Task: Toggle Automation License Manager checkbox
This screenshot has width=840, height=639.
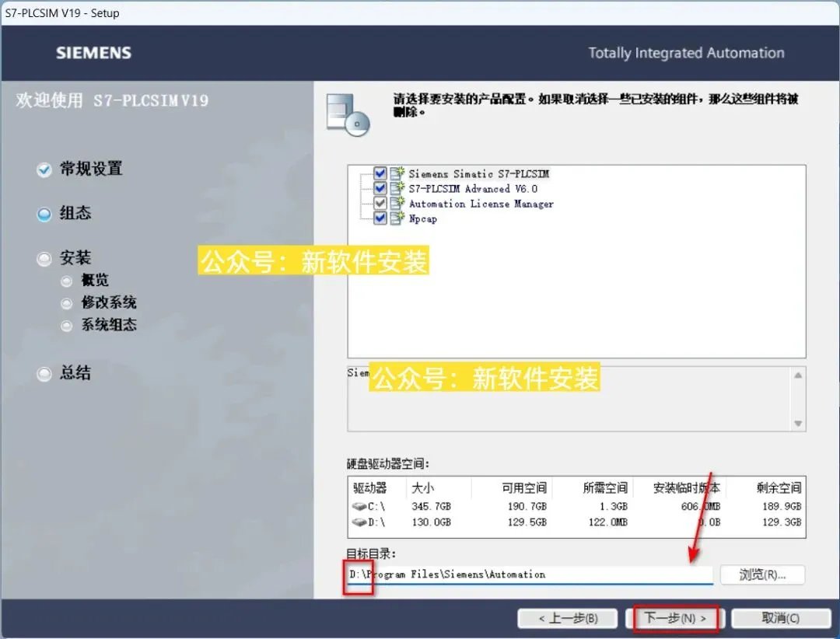Action: pos(380,204)
